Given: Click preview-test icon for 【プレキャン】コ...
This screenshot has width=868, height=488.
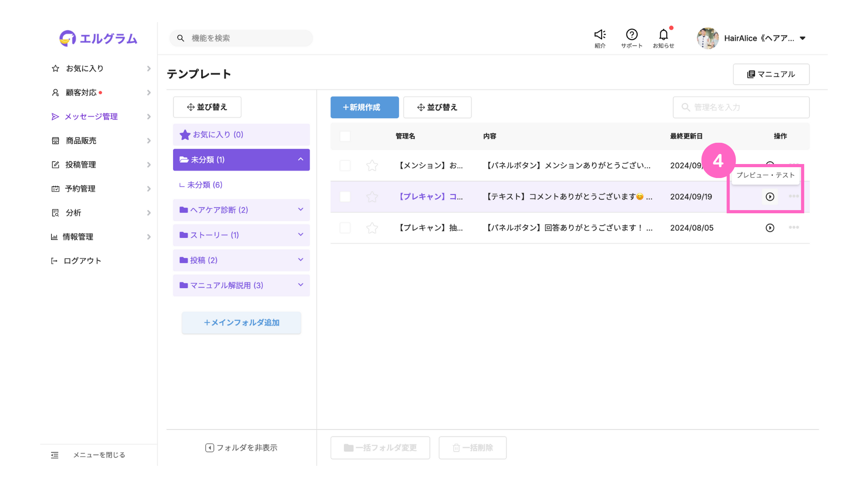Looking at the screenshot, I should pos(770,197).
